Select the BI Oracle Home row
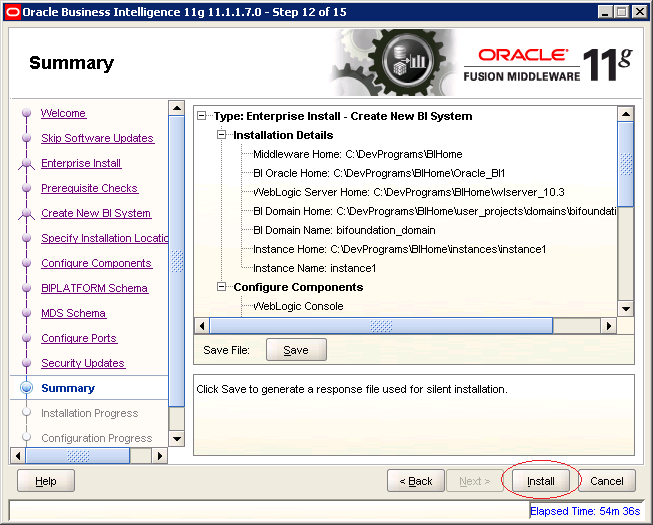Image resolution: width=653 pixels, height=525 pixels. [379, 173]
